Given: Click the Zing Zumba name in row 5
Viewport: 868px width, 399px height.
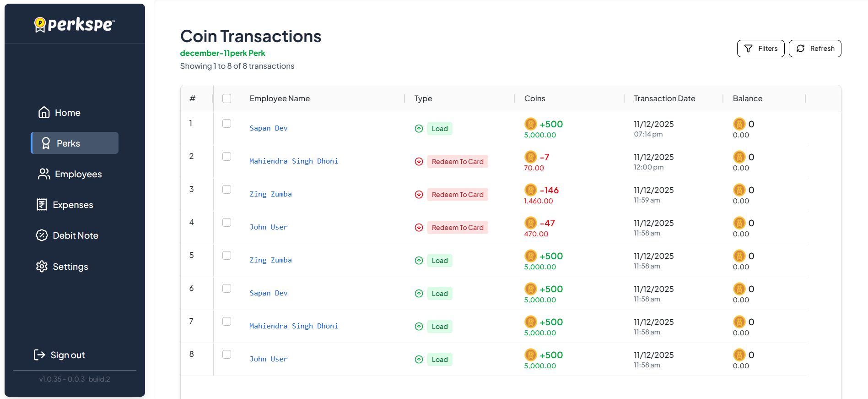Looking at the screenshot, I should (270, 260).
